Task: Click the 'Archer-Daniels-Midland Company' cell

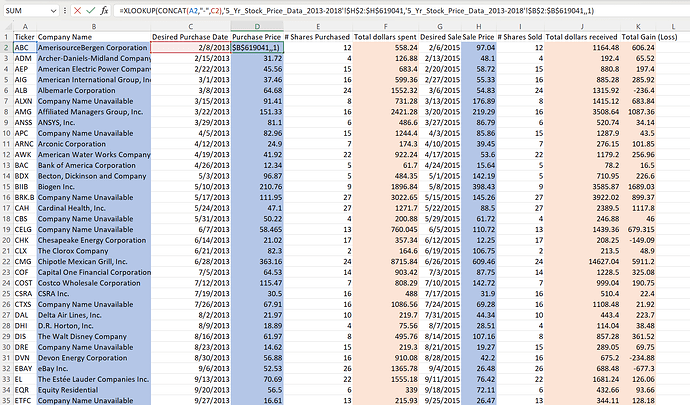Action: [x=94, y=58]
